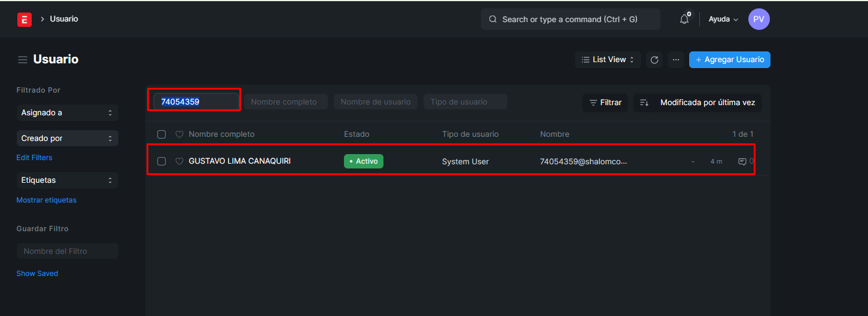Viewport: 868px width, 316px height.
Task: Open the notifications bell icon
Action: 684,20
